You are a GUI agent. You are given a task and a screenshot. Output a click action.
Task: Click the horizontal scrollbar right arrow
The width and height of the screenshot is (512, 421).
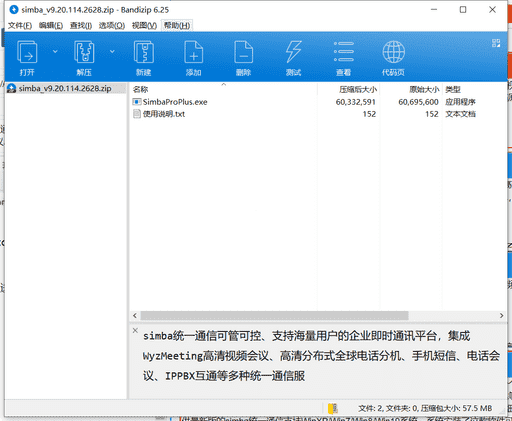point(501,315)
